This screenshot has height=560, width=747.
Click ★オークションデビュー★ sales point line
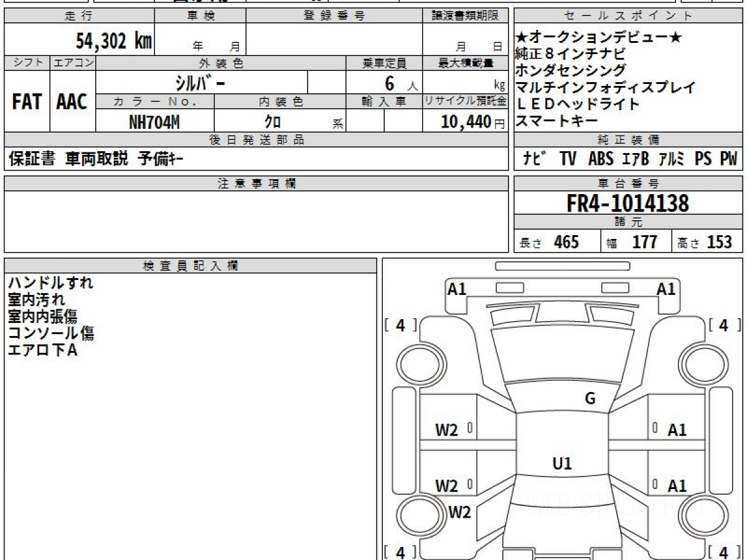tap(599, 37)
